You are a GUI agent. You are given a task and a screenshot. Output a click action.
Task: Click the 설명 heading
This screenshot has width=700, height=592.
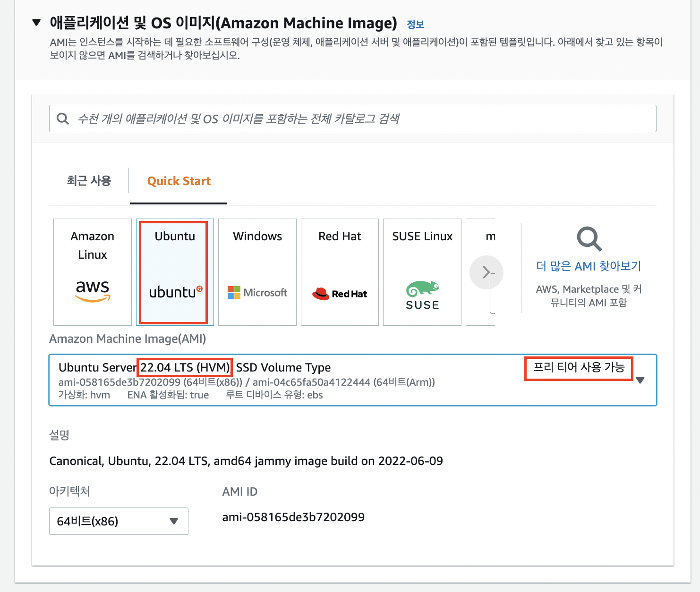coord(60,435)
